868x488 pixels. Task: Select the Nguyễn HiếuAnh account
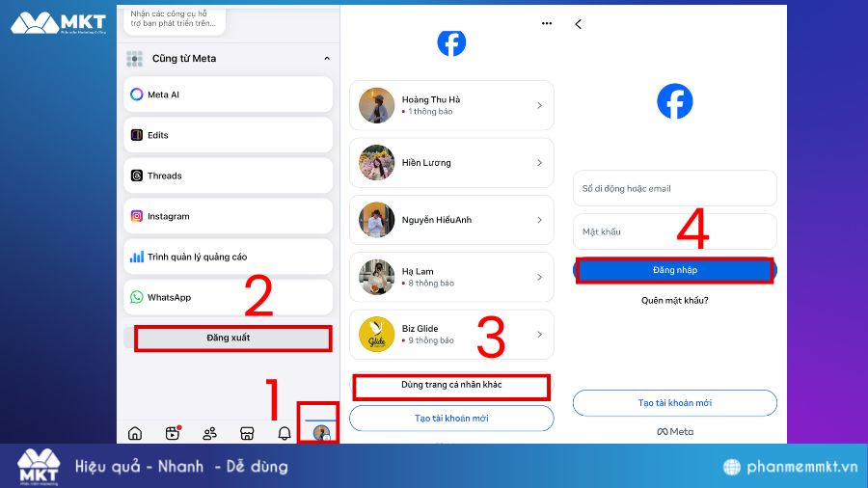coord(451,220)
